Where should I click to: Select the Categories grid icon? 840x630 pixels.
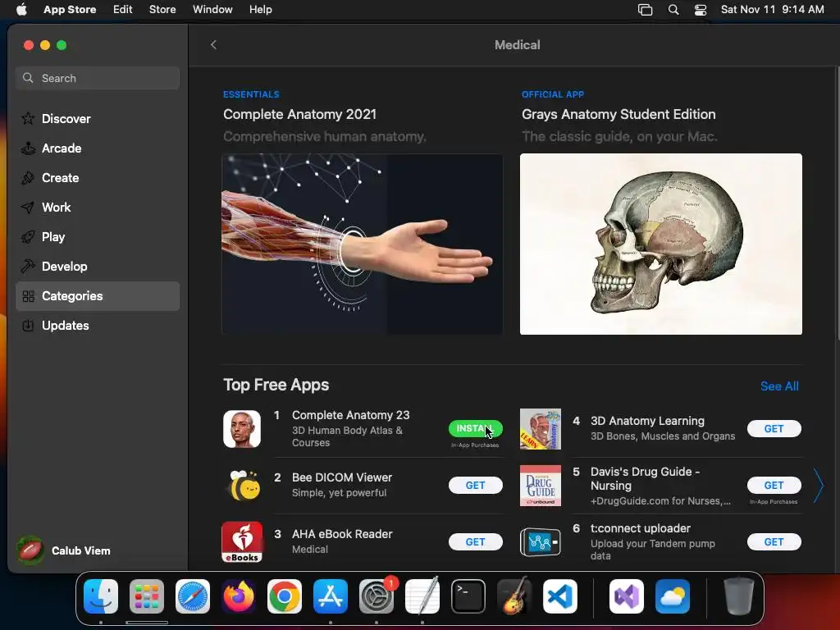tap(28, 295)
